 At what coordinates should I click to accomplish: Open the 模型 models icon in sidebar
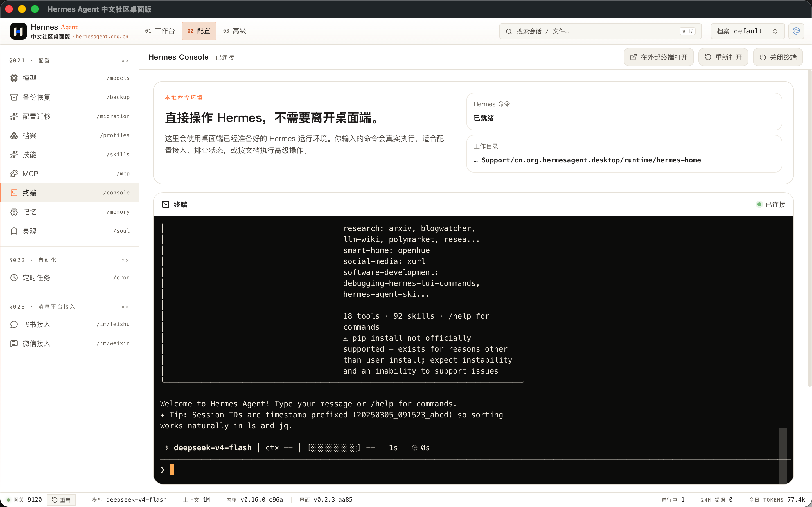(x=14, y=78)
